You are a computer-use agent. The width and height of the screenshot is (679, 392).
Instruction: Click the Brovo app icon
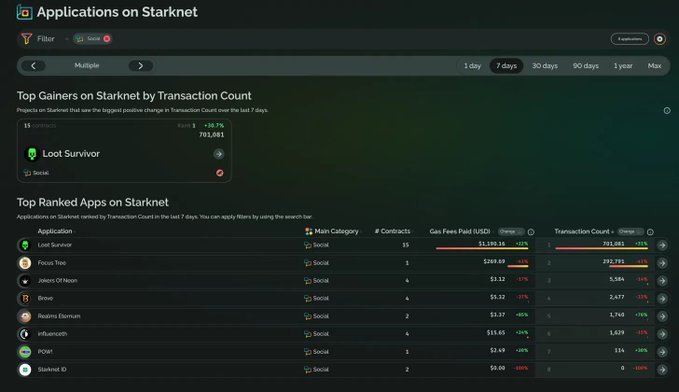click(25, 298)
